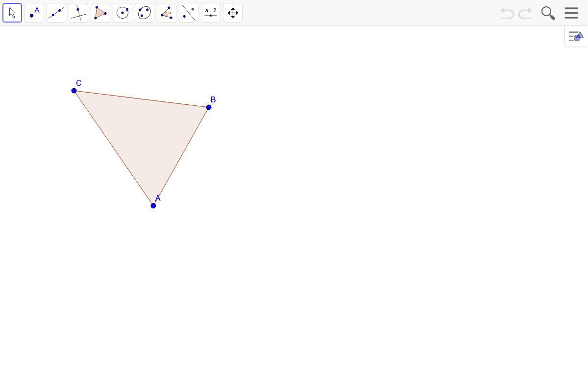The height and width of the screenshot is (392, 588).
Task: Select the Move arrow tool
Action: click(x=12, y=13)
